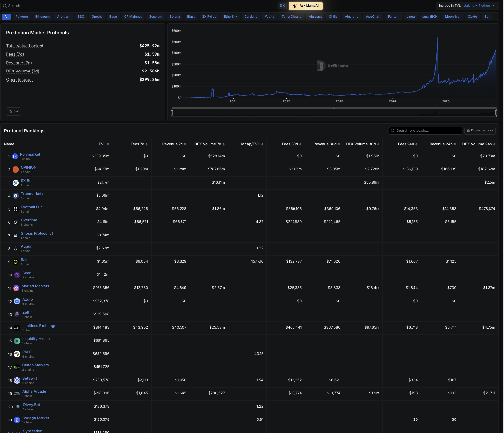Click the SX Bet logo icon
504x433 pixels.
point(15,183)
